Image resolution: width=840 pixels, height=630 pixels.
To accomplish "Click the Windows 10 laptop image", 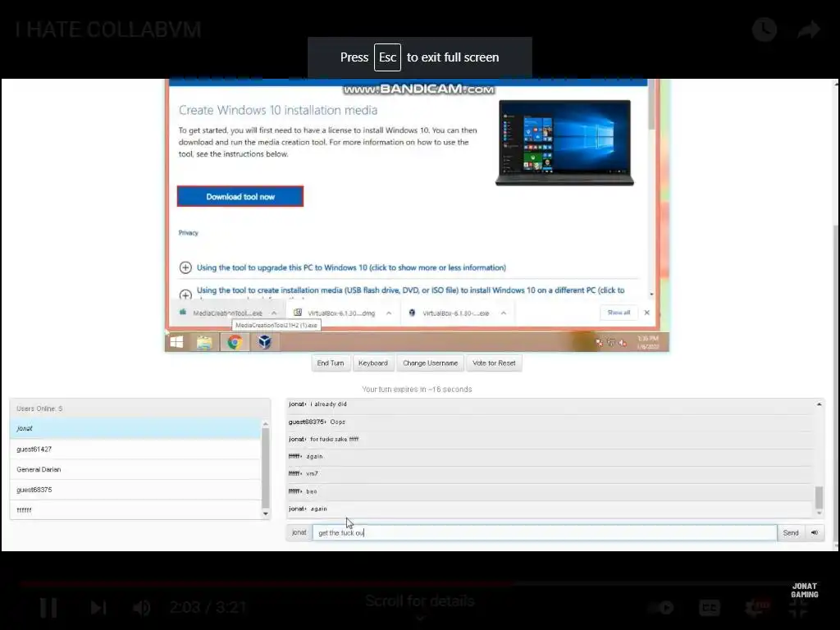I will 564,143.
